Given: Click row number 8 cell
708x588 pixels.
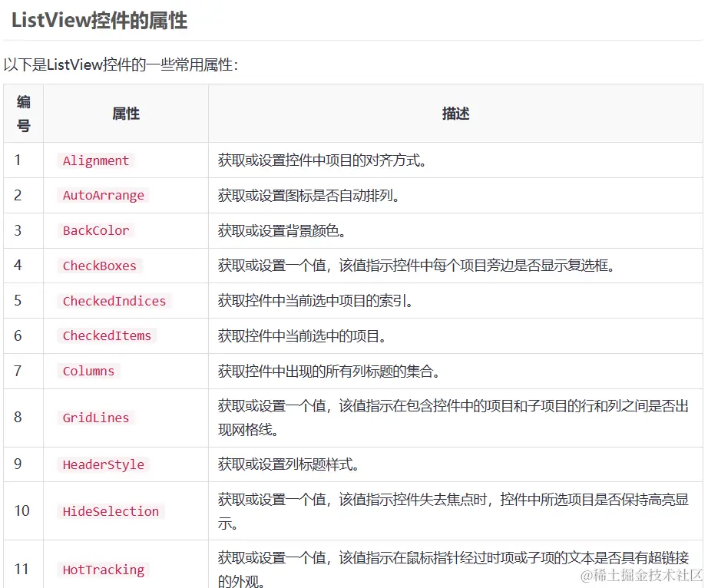Looking at the screenshot, I should [24, 418].
